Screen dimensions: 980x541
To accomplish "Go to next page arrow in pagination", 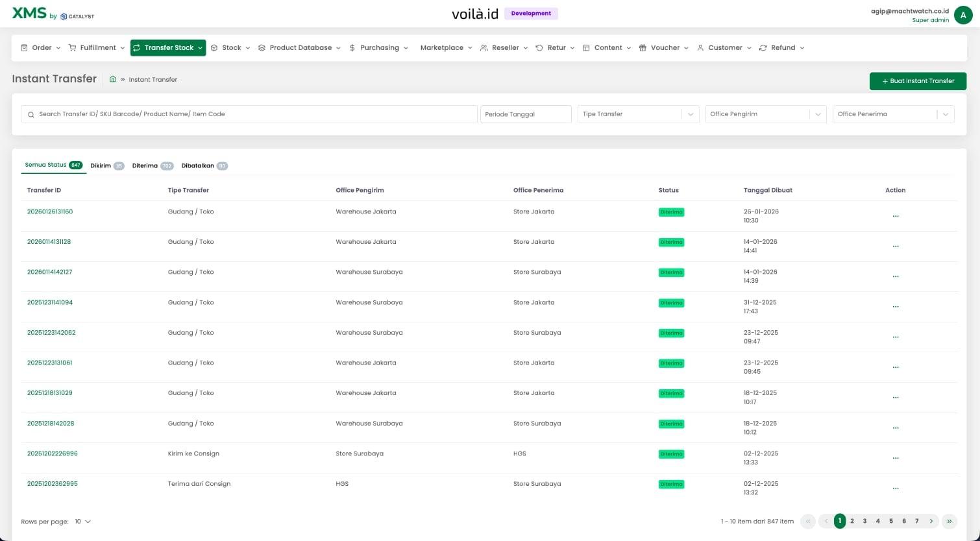I will pos(931,521).
